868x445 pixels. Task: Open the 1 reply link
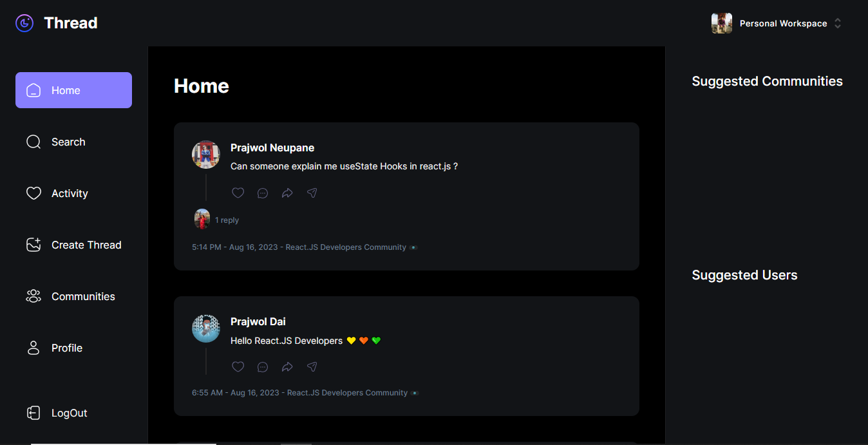(227, 220)
